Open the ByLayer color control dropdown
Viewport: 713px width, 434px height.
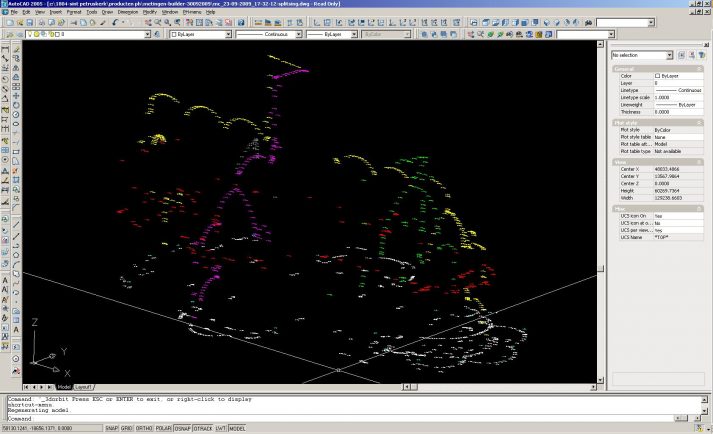click(228, 35)
